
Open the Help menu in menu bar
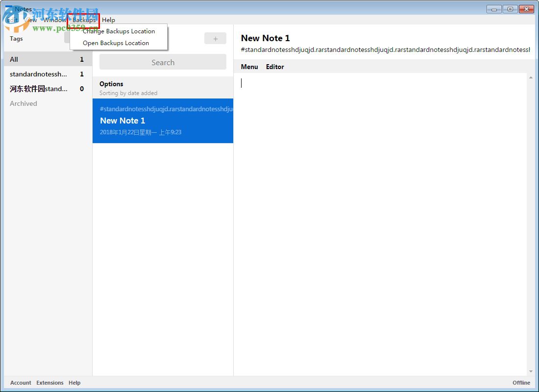(108, 20)
